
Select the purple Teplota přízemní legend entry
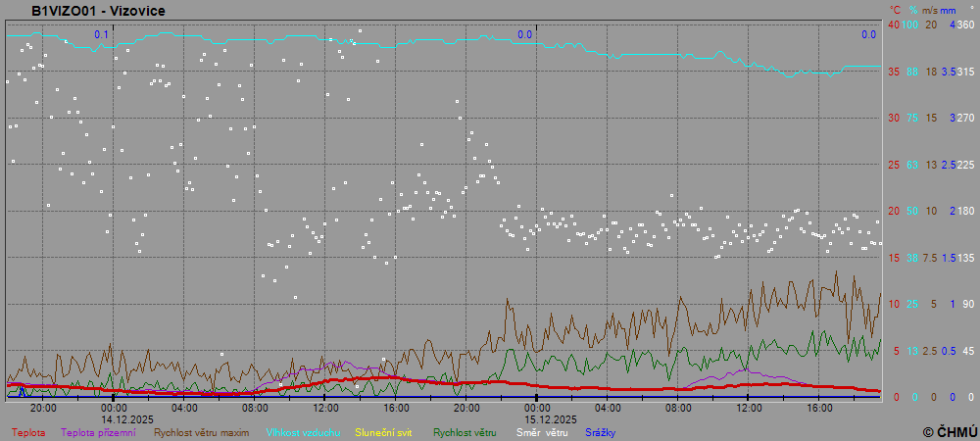pos(98,432)
